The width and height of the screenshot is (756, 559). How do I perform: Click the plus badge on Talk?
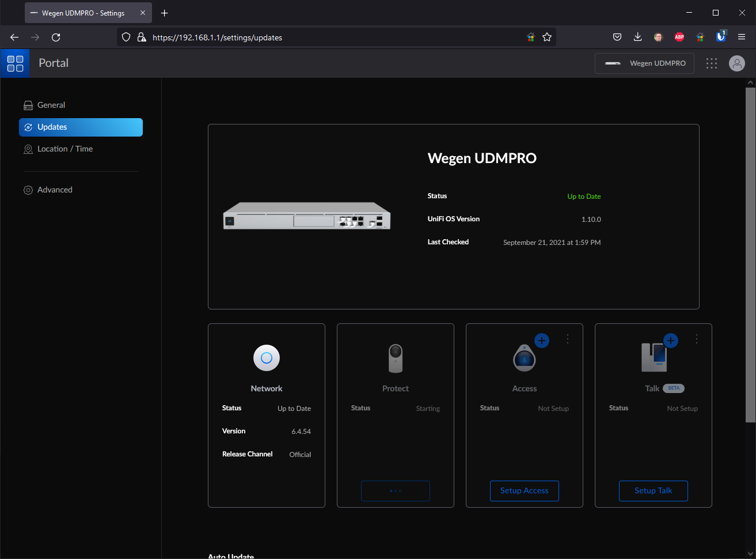(671, 341)
